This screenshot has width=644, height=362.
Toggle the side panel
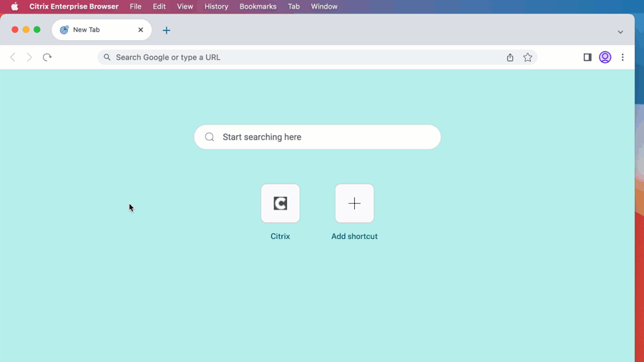(587, 57)
